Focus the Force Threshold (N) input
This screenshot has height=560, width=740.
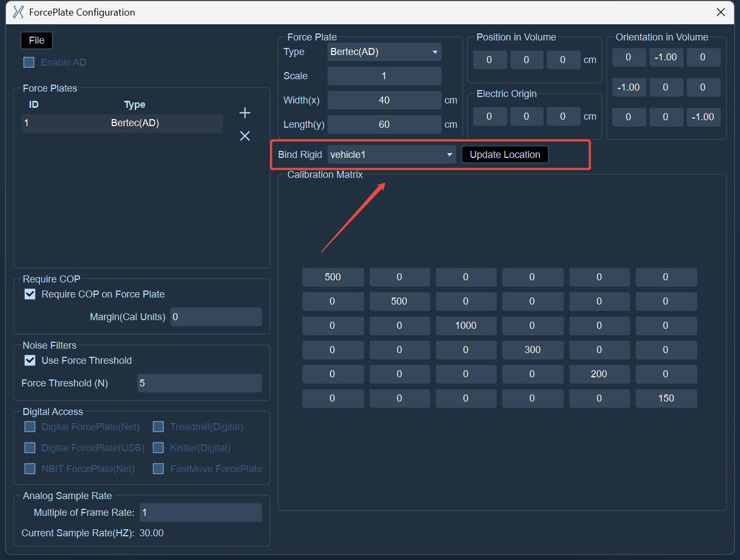(200, 383)
